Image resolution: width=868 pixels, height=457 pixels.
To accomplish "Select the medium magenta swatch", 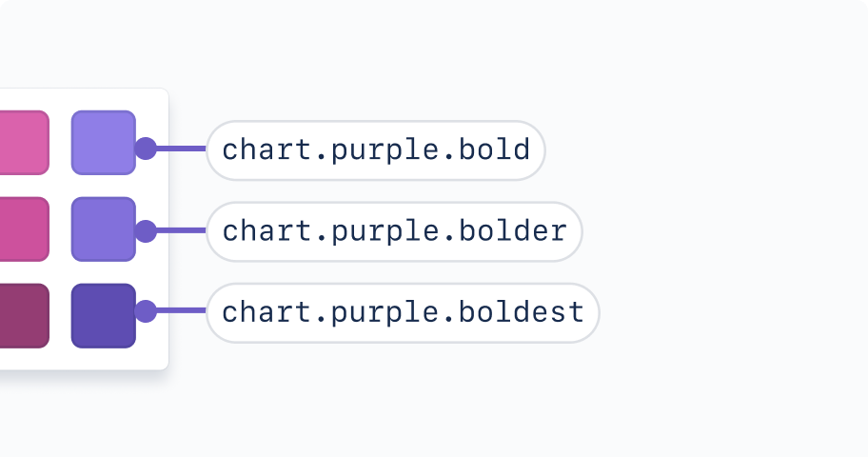I will click(x=25, y=229).
